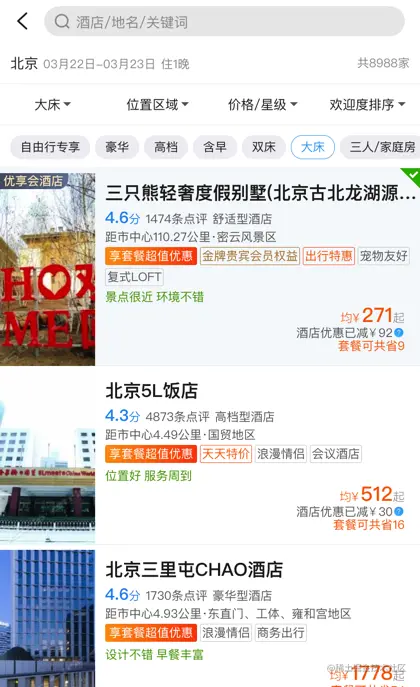Screen dimensions: 420x687
Task: Expand the 欢迎度排序 sort menu
Action: 367,104
